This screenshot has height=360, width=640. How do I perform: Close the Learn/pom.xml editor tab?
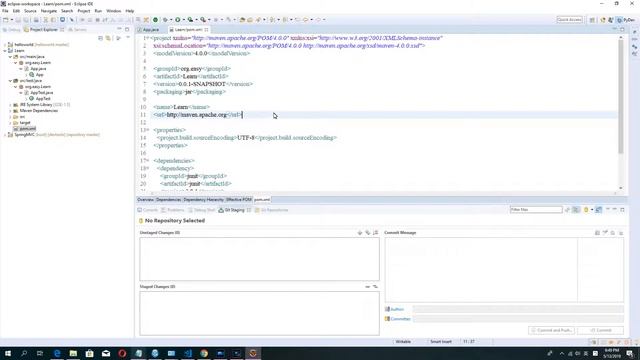207,30
